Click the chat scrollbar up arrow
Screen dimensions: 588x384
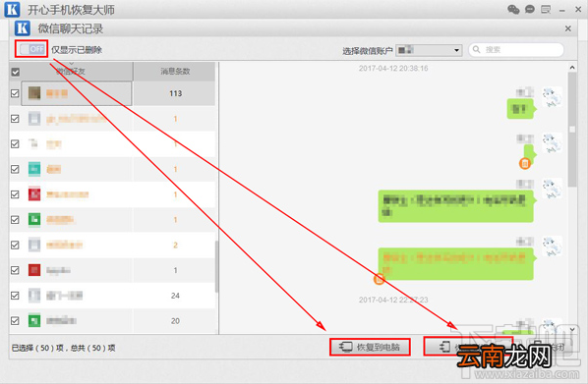click(572, 68)
